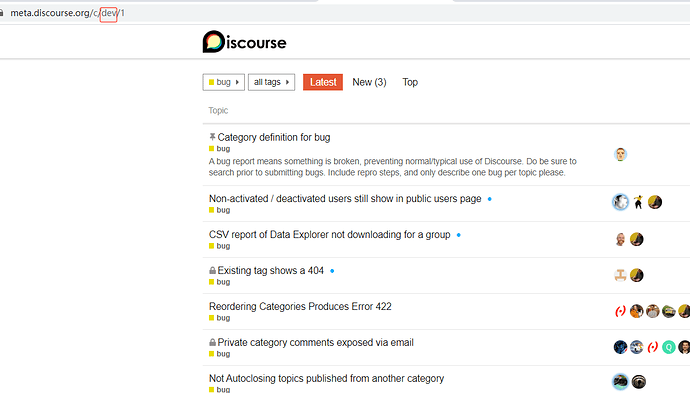Open CSV report of Data Explorer topic

[330, 235]
